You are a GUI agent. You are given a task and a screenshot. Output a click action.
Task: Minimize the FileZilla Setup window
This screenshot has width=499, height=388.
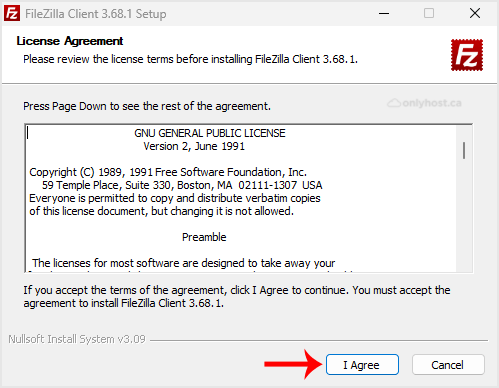point(384,14)
